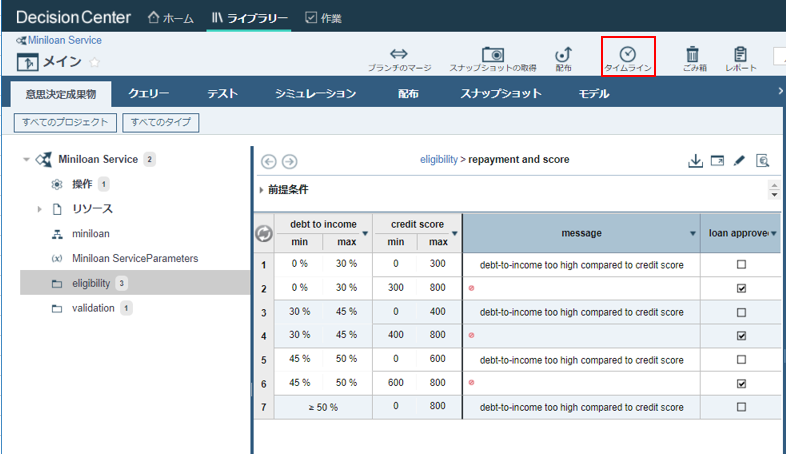Switch to the シミュレーション tab
Viewport: 786px width, 454px height.
[315, 94]
